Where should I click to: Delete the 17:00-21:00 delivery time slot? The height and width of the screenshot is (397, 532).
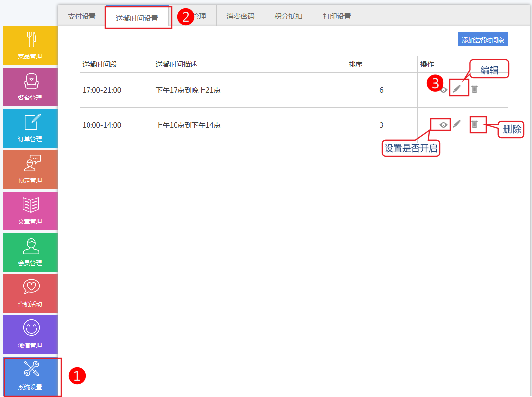point(475,89)
